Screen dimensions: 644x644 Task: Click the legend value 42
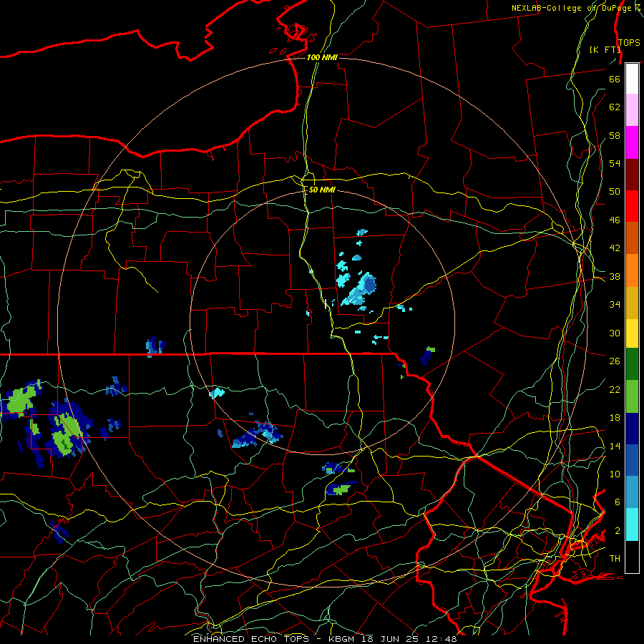pyautogui.click(x=615, y=248)
